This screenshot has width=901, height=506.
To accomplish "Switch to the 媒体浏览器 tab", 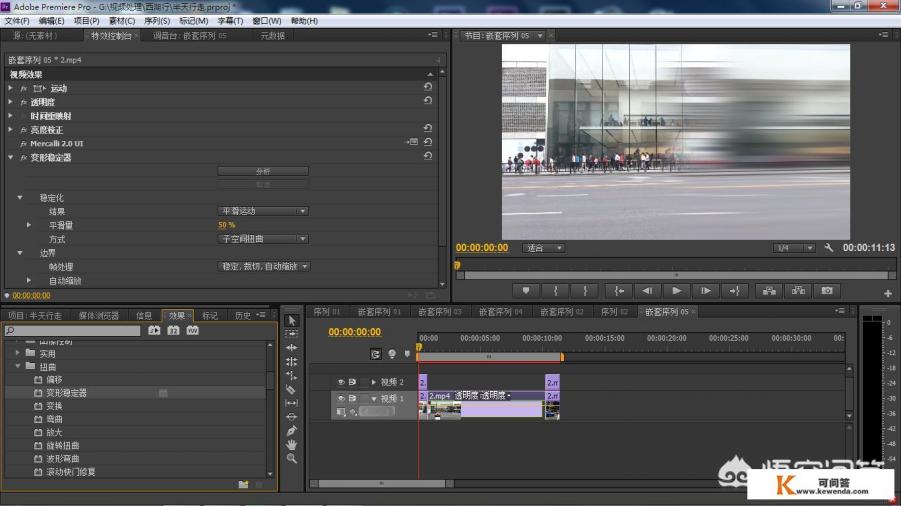I will click(x=98, y=315).
